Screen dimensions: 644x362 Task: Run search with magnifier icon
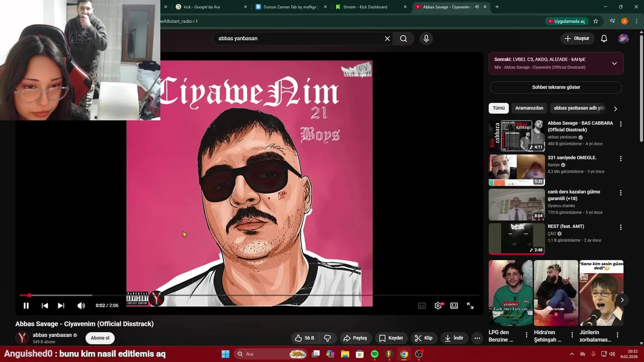(404, 39)
